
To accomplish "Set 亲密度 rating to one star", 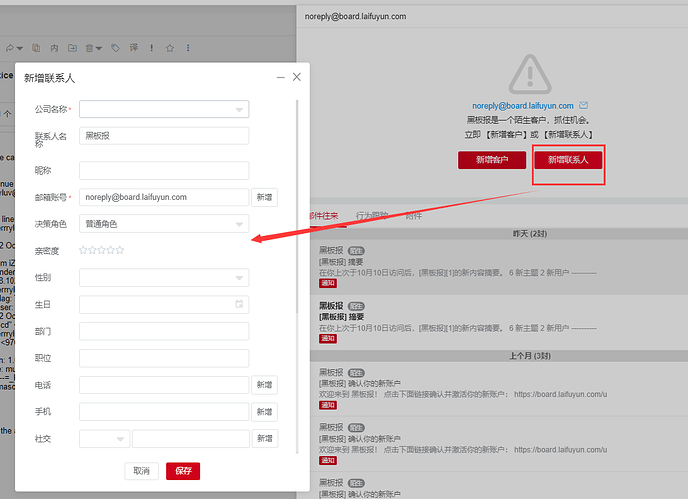I will [x=83, y=250].
